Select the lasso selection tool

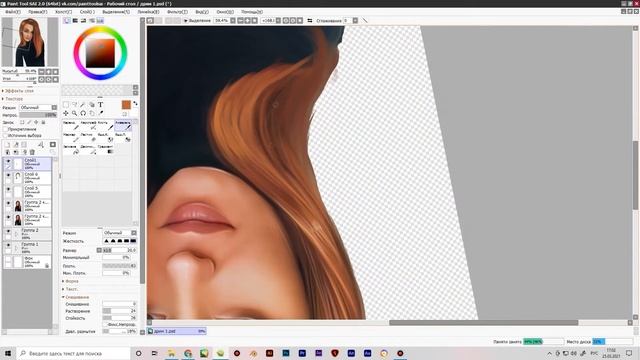(74, 105)
